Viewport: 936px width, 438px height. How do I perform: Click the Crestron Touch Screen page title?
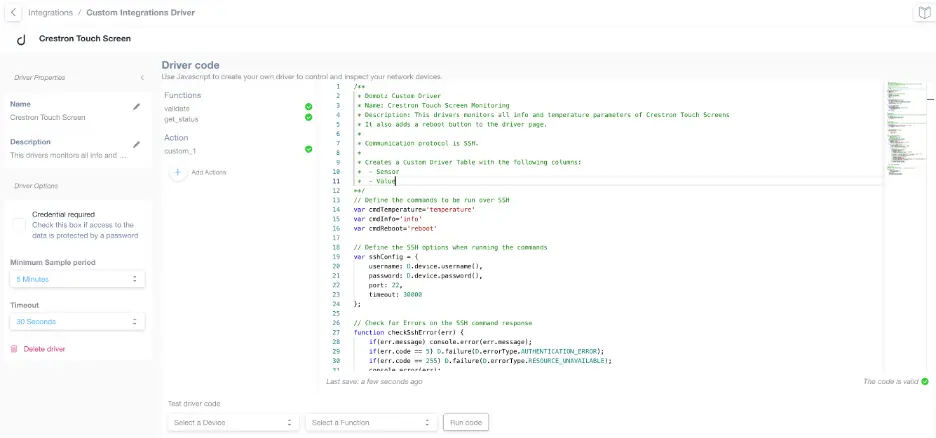coord(85,38)
